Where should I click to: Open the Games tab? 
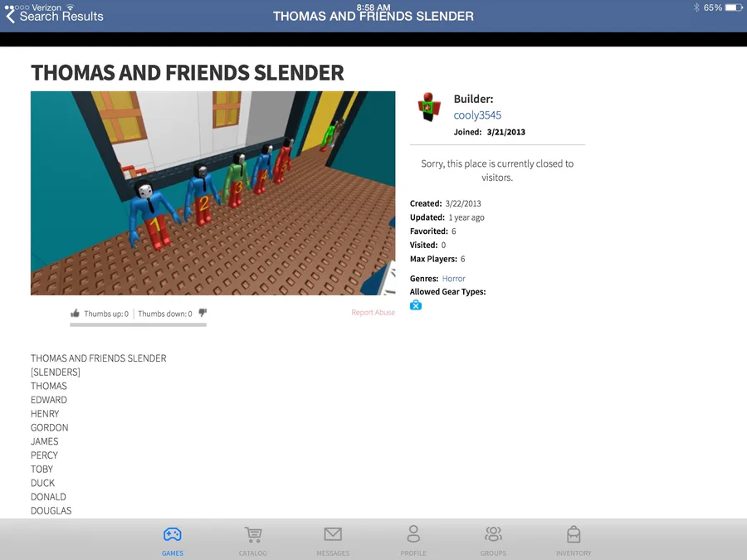click(x=173, y=541)
